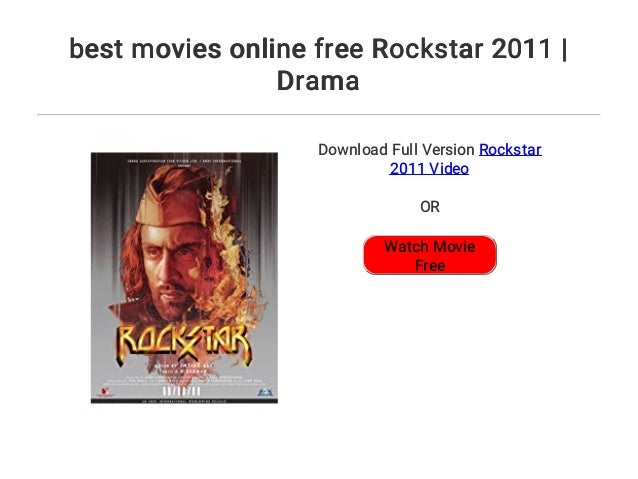Click the credits text at the poster's top

pyautogui.click(x=184, y=162)
